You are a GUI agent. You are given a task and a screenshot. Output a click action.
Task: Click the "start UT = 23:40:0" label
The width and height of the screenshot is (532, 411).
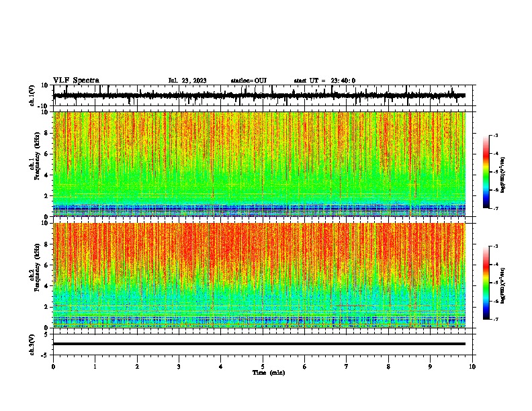coord(324,81)
